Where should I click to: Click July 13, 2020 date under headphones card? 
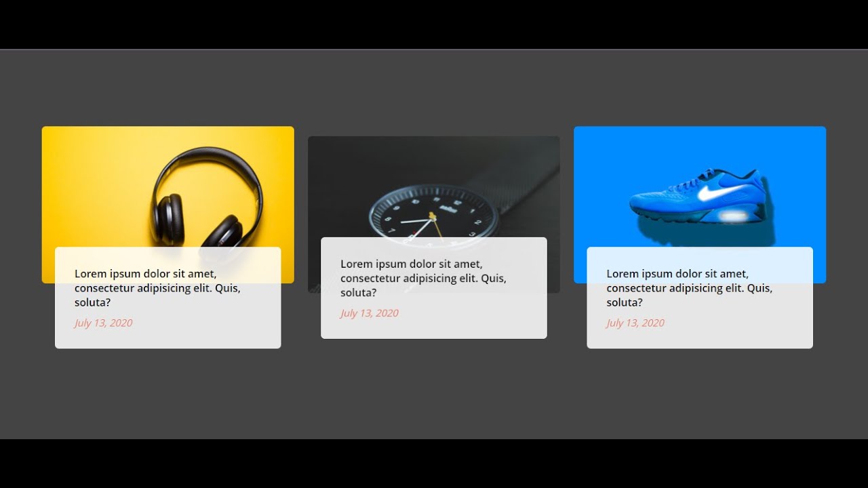[x=103, y=323]
